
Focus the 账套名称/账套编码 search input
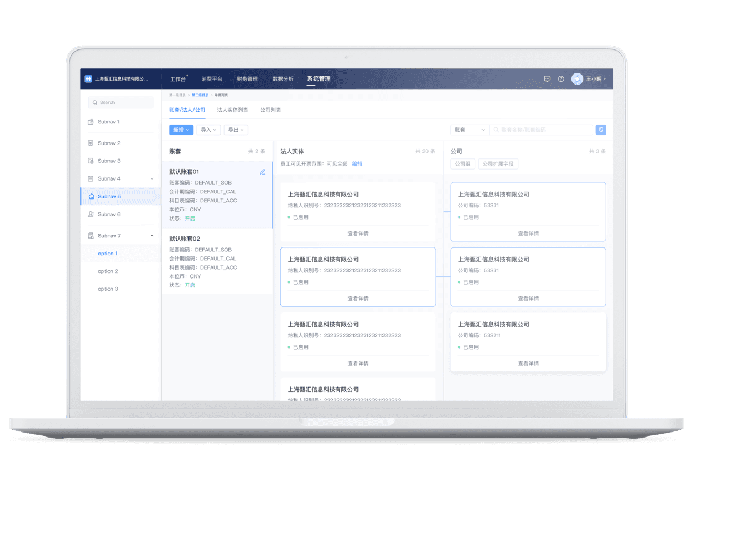tap(541, 130)
